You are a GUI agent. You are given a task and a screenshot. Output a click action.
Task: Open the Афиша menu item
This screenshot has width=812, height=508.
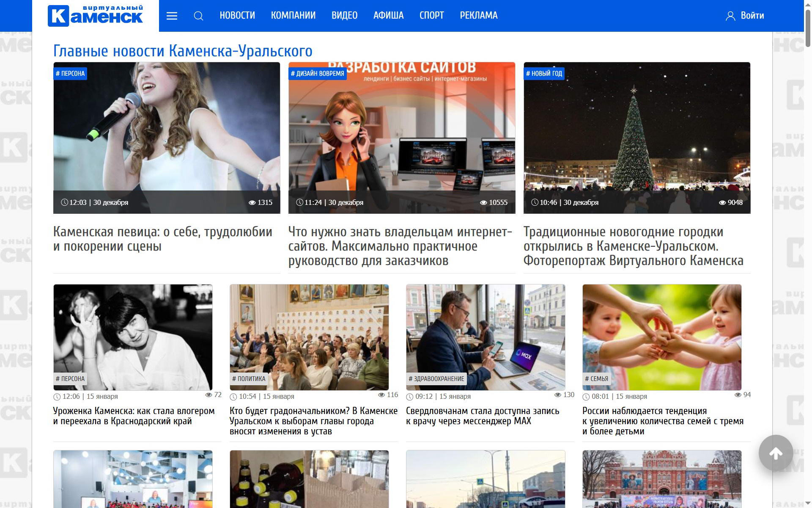pos(388,16)
